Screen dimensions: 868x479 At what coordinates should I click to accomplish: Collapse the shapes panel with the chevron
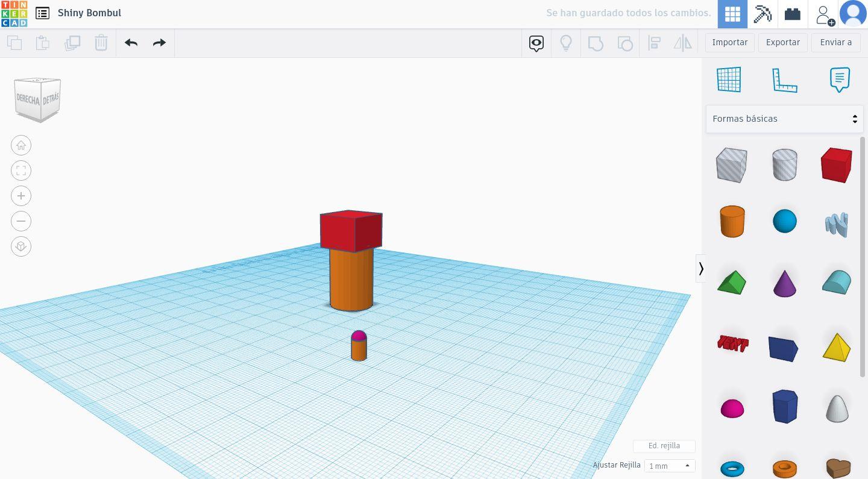[700, 268]
